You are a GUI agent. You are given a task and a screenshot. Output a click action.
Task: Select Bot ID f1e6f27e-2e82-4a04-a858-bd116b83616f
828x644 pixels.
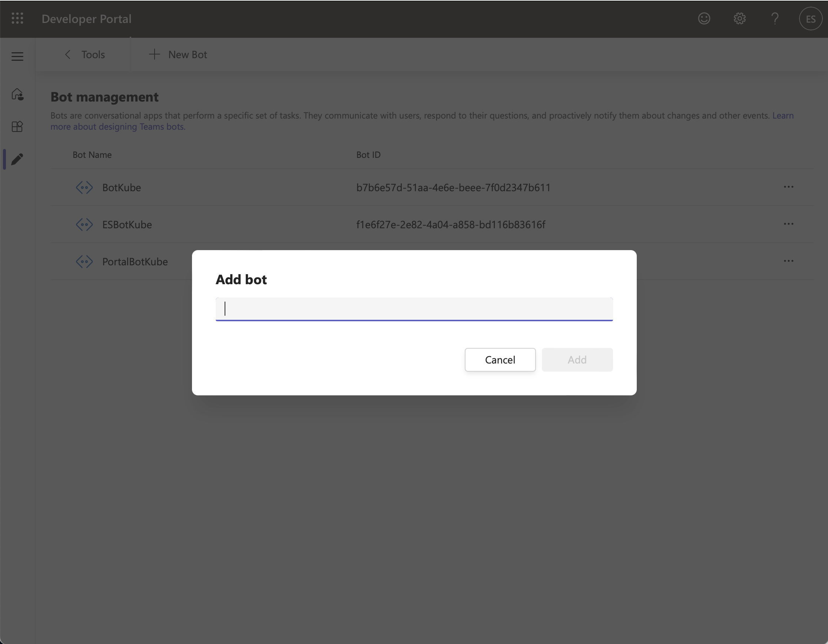click(451, 225)
